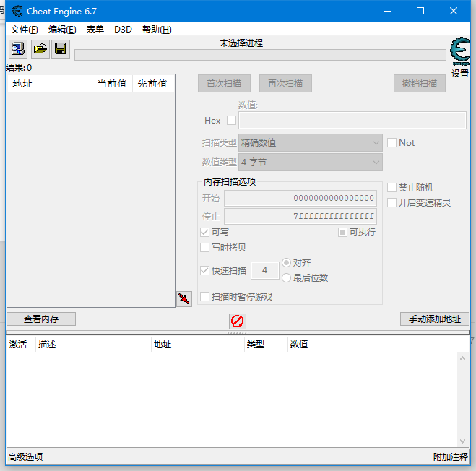
Task: Click the 未选择进程 label
Action: pos(241,43)
